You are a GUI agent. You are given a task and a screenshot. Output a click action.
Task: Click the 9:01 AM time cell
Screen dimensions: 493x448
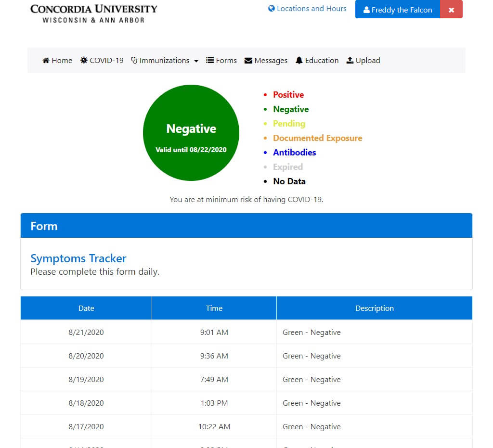pyautogui.click(x=214, y=332)
